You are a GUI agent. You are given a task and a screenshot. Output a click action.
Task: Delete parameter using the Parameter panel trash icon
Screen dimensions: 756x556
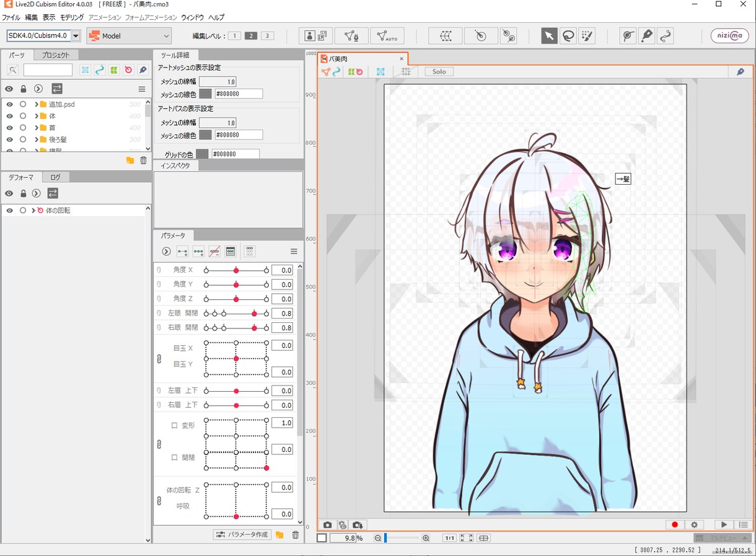tap(296, 535)
